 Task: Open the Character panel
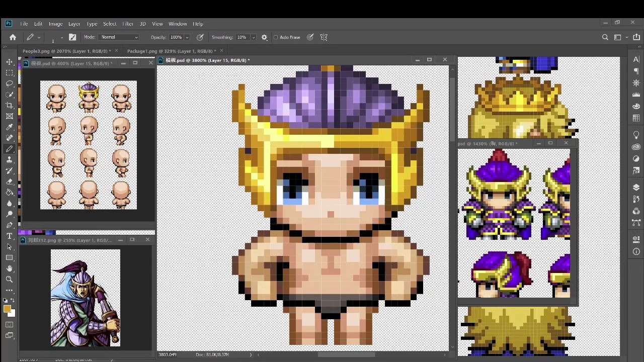636,59
